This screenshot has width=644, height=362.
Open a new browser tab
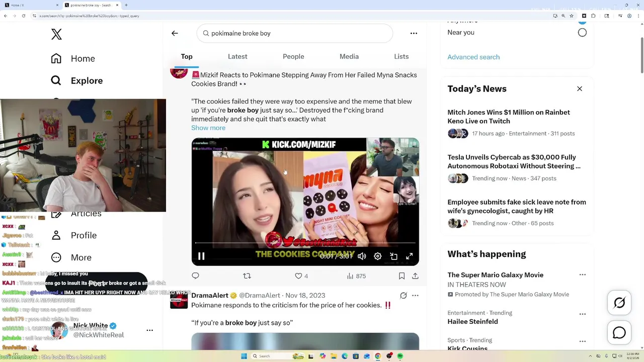[x=126, y=5]
